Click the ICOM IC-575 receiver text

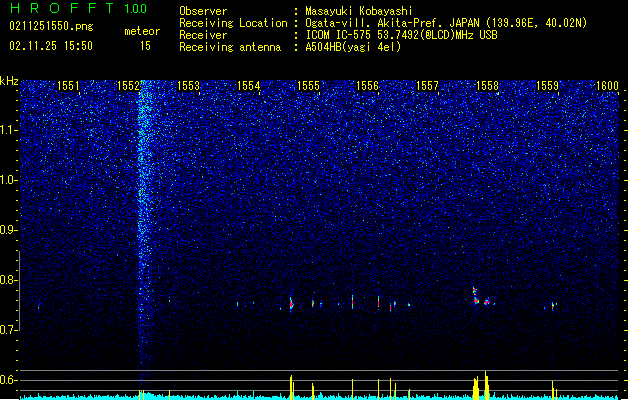[x=401, y=35]
